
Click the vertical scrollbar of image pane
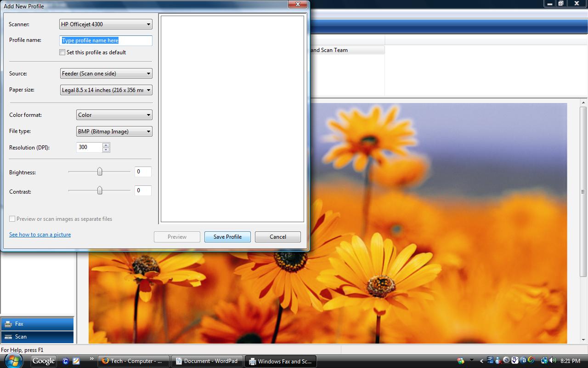pos(583,192)
